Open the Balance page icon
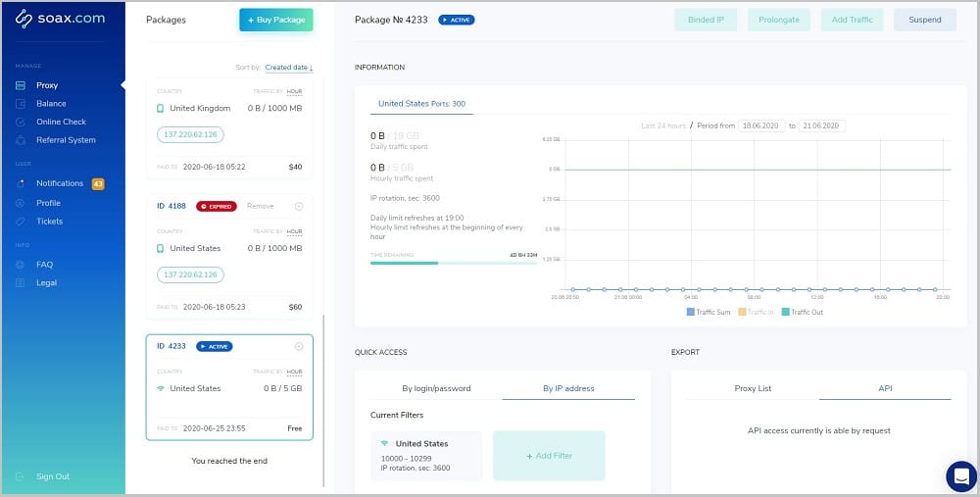This screenshot has height=497, width=980. 22,104
